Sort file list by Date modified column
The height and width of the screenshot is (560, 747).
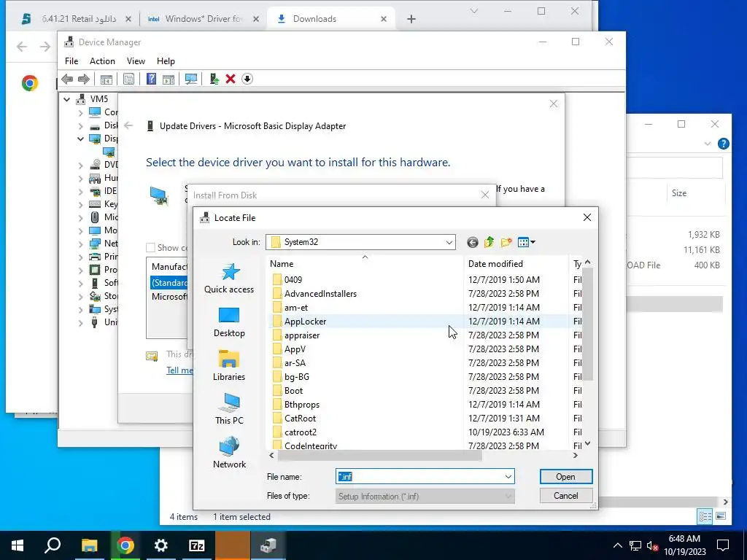click(x=516, y=264)
